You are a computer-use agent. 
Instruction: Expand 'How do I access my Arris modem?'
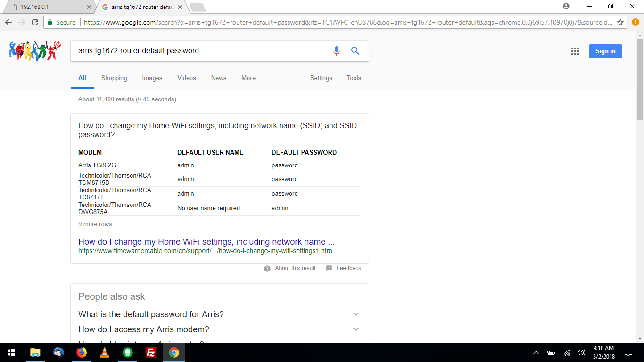pos(220,329)
